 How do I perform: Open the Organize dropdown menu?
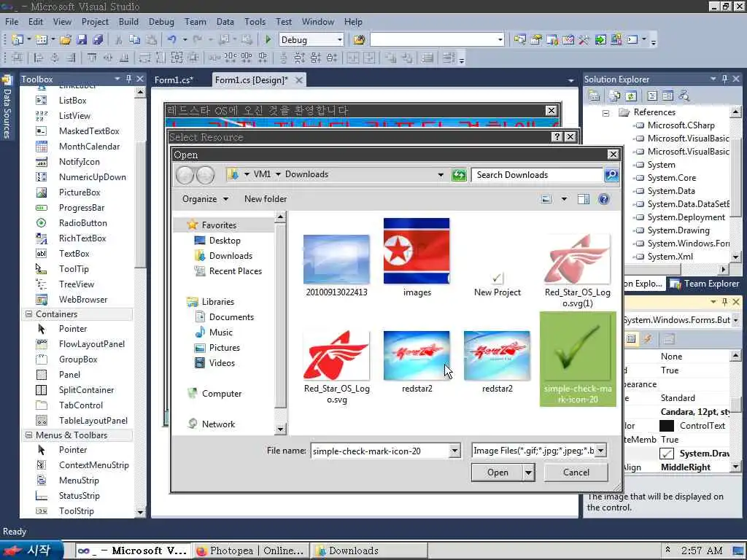coord(205,199)
